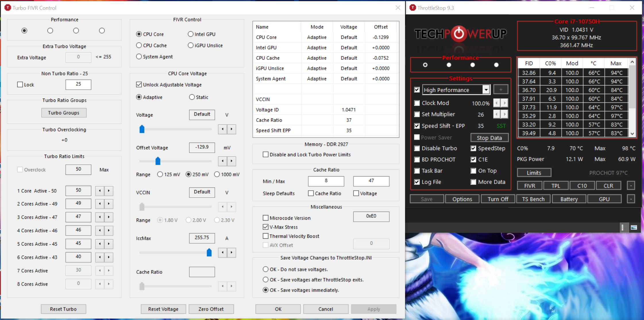Click the IccMax right arrow stepper
This screenshot has height=320, width=644.
232,252
